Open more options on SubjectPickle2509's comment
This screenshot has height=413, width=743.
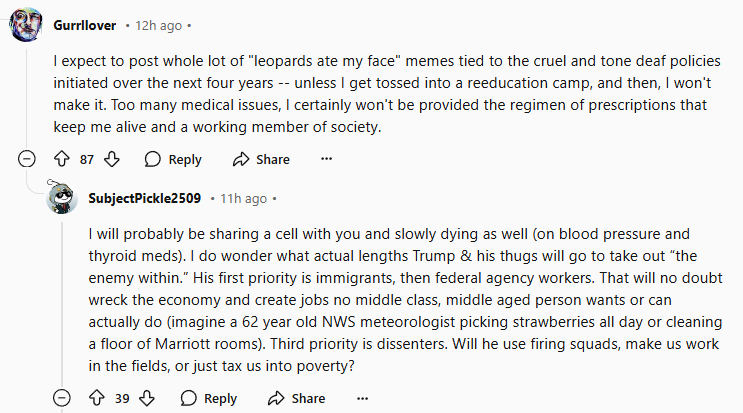coord(361,398)
